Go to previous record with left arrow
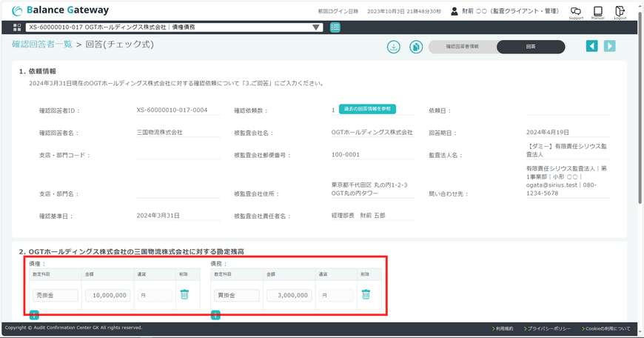Screen dimensions: 644x338 point(591,46)
